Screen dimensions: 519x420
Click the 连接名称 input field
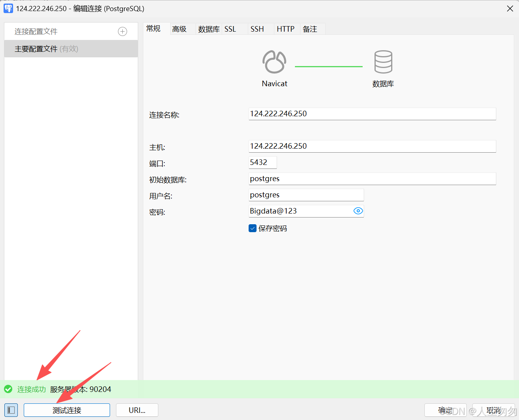coord(372,114)
